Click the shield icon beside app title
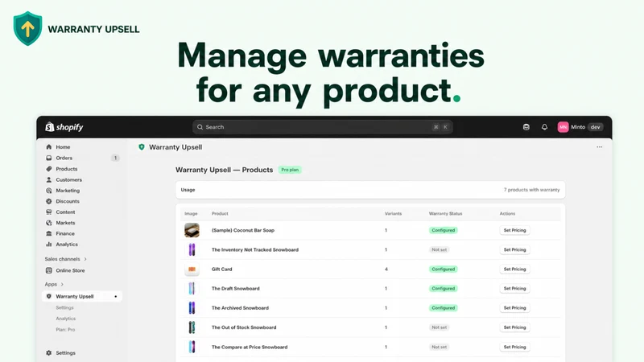This screenshot has width=644, height=362. click(x=142, y=147)
